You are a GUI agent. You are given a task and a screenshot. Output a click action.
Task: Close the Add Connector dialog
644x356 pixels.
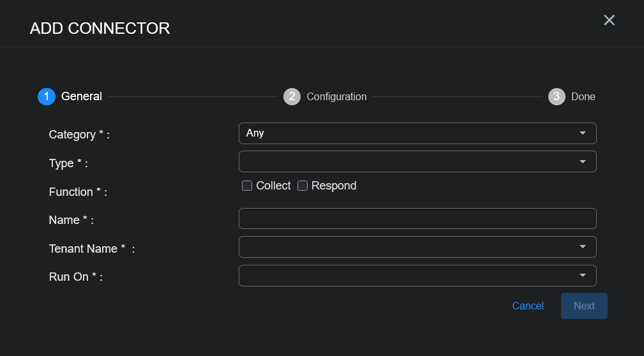pos(610,20)
